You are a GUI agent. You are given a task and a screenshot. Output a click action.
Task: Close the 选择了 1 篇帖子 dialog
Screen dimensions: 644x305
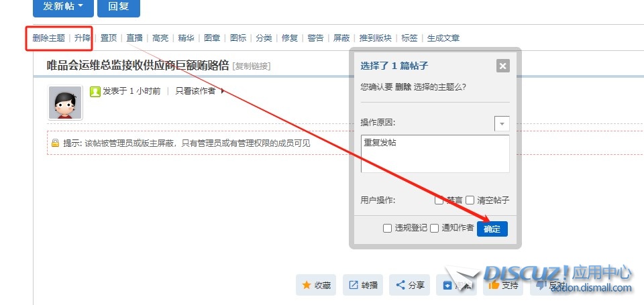click(x=502, y=66)
